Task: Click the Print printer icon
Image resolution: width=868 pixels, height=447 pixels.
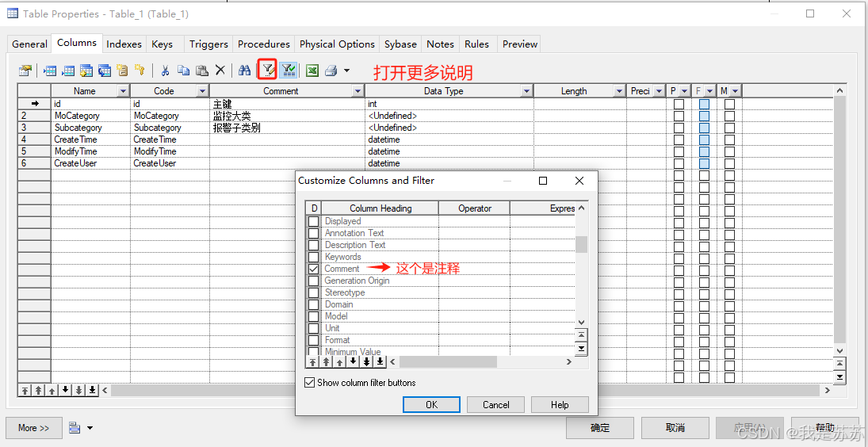Action: [331, 71]
